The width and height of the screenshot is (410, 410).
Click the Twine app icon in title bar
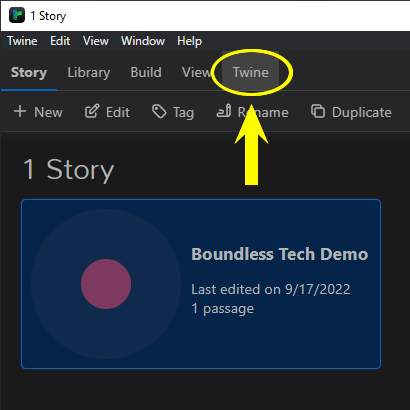(17, 15)
